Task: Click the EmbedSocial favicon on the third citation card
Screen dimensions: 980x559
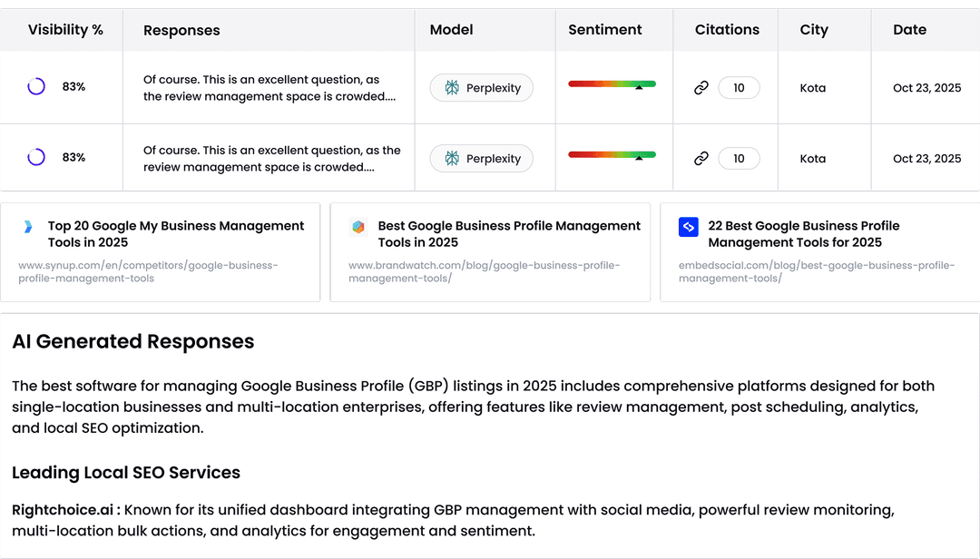Action: point(688,227)
